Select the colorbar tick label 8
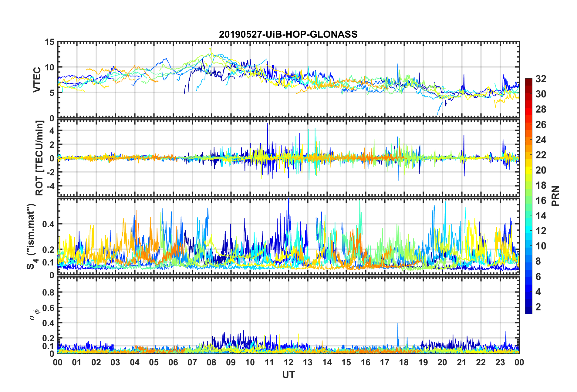 coord(538,261)
